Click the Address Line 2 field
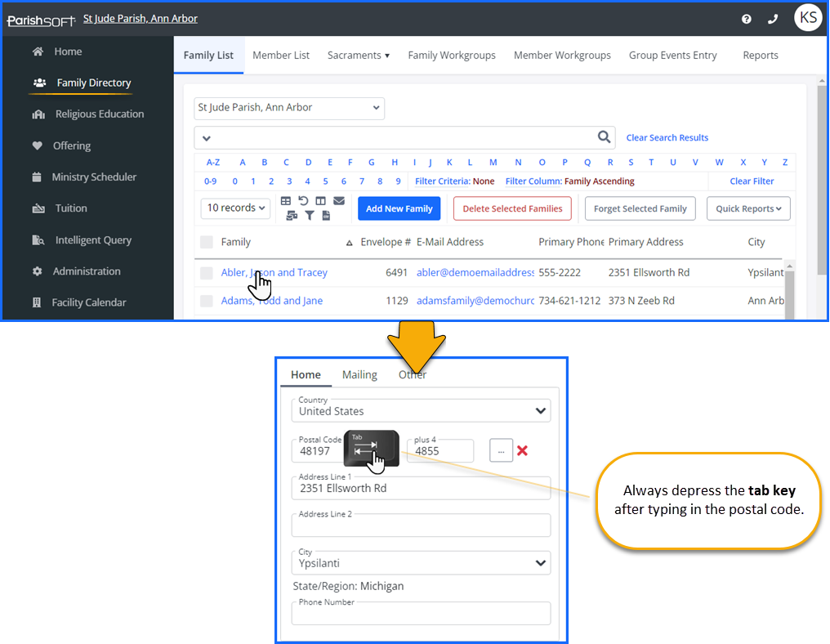830x644 pixels. click(x=421, y=525)
